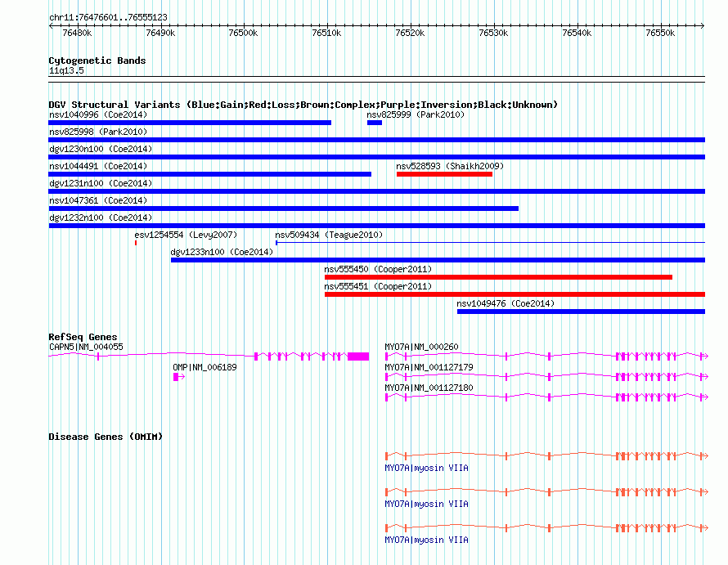Click the nsv1049476 (Coe2014) blue bar
The height and width of the screenshot is (565, 728).
pos(581,312)
